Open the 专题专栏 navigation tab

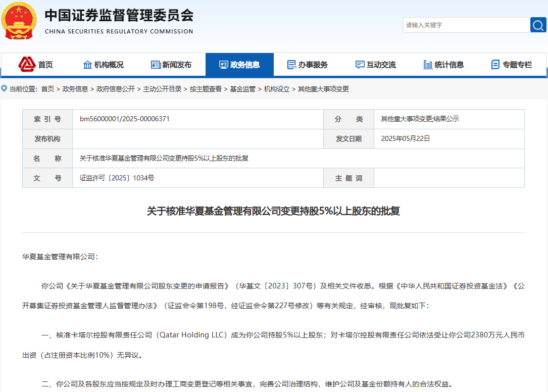(512, 65)
